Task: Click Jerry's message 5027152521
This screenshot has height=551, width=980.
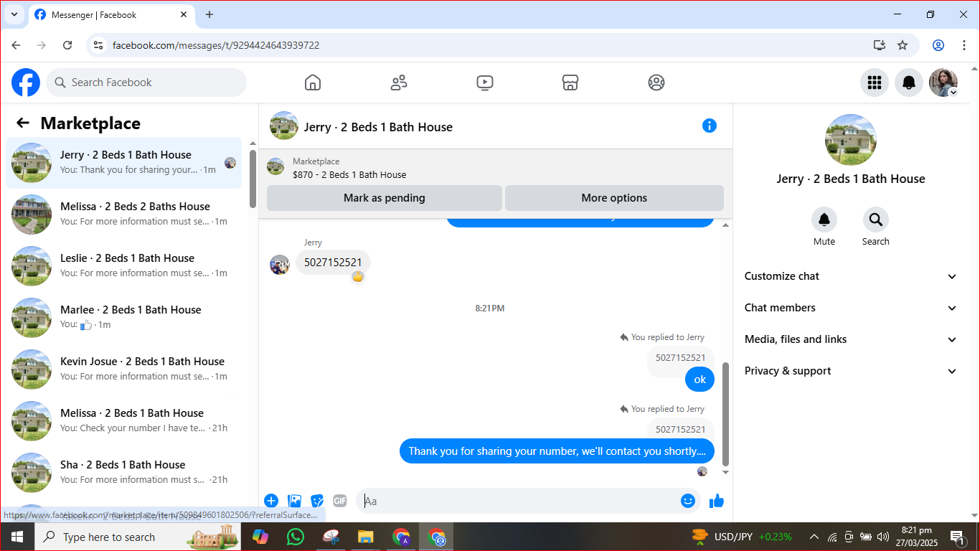Action: coord(333,263)
